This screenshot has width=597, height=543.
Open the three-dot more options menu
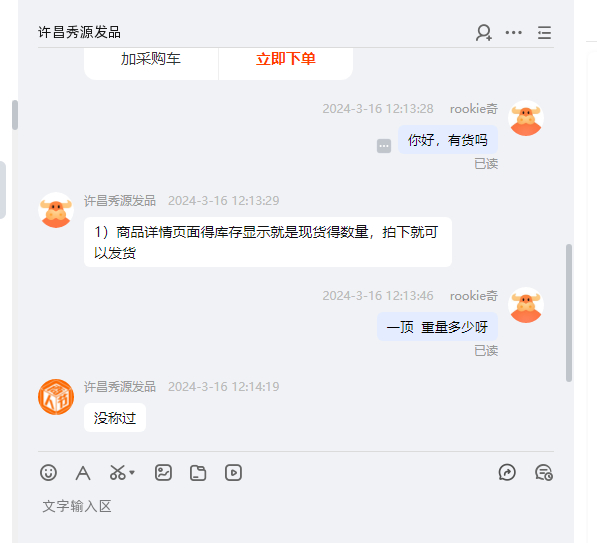coord(514,32)
